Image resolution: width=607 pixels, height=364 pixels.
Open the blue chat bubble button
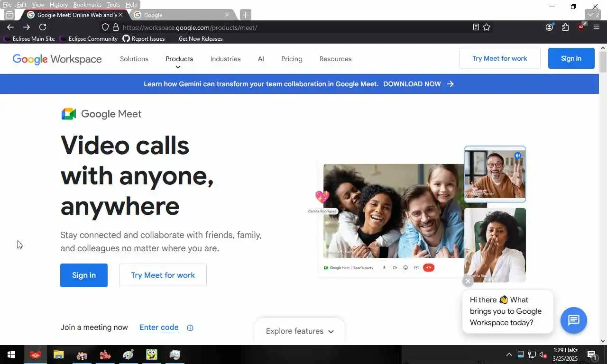tap(574, 320)
